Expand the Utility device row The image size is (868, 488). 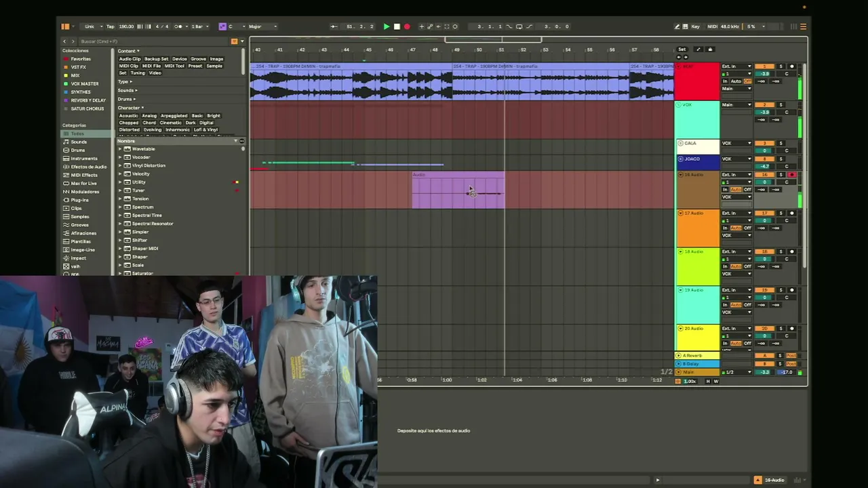120,182
